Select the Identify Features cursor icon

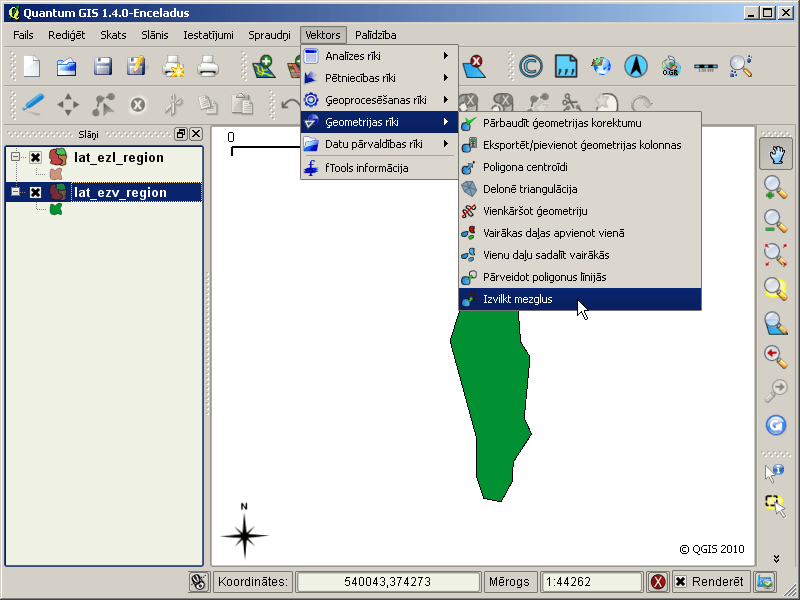(x=775, y=472)
